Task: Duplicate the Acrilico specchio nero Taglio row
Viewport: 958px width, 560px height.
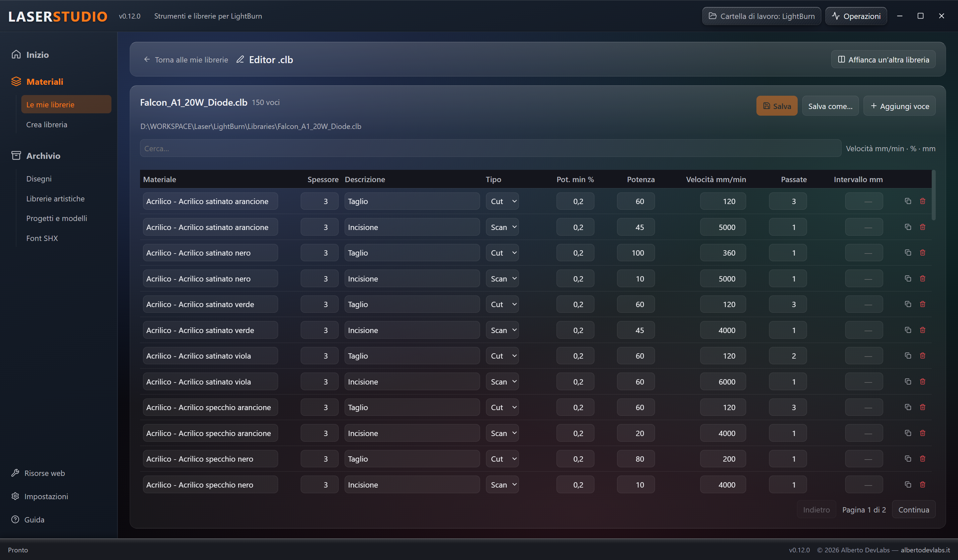Action: tap(908, 459)
